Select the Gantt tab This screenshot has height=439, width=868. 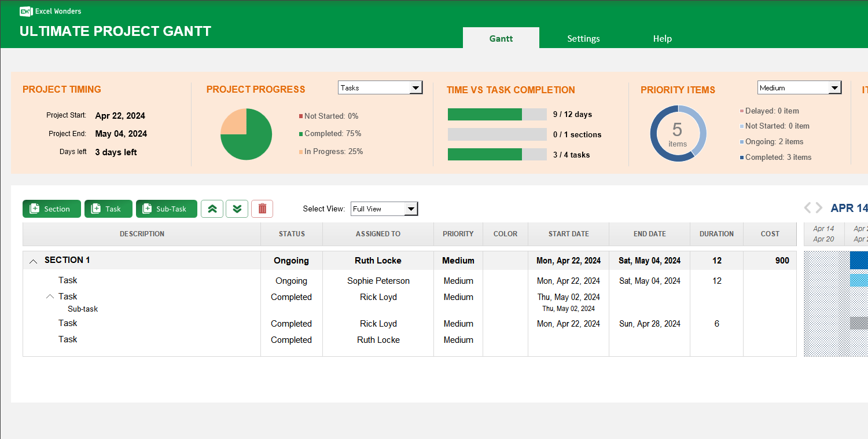point(501,38)
